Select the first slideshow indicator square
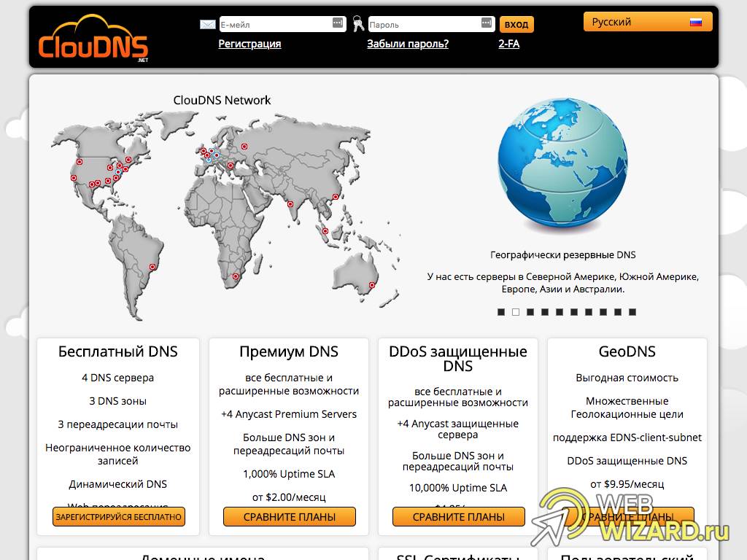 (x=500, y=311)
